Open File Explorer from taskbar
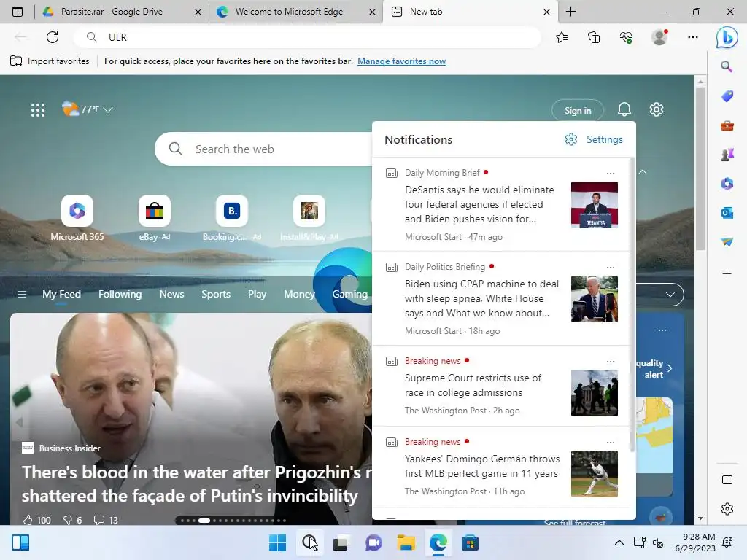This screenshot has width=747, height=560. pos(406,542)
